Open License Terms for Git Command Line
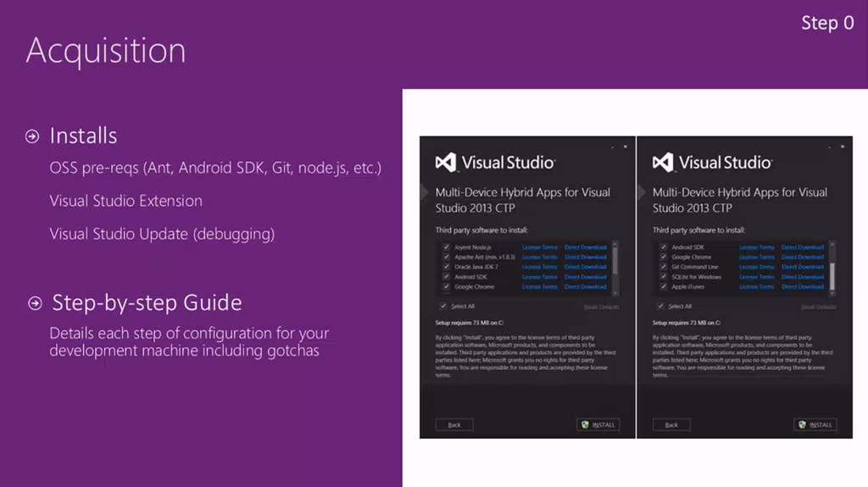The image size is (868, 487). tap(757, 267)
